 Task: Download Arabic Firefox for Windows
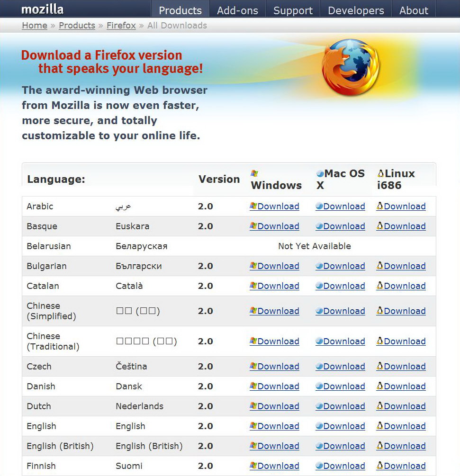click(274, 207)
